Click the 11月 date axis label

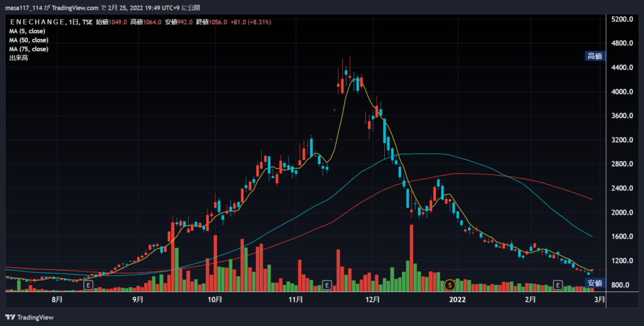coord(296,300)
